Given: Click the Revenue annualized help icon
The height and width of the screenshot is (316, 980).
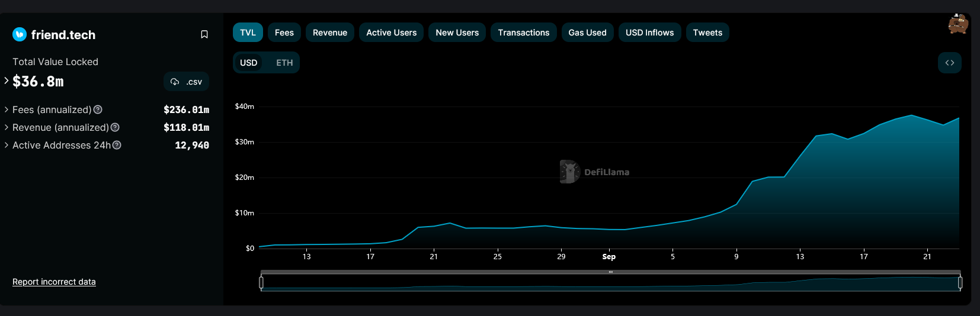Looking at the screenshot, I should (x=116, y=127).
